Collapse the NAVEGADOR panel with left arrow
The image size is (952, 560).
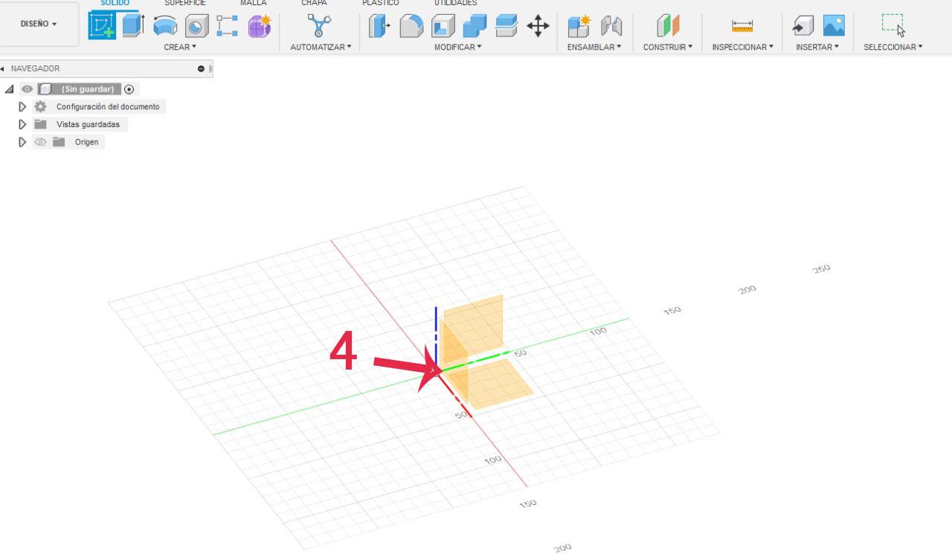click(2, 68)
